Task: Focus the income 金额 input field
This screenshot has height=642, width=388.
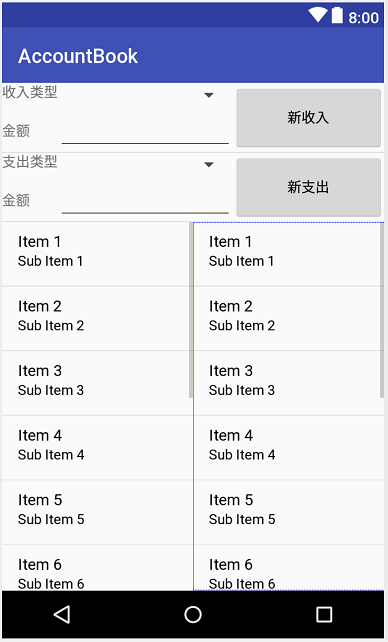Action: [x=145, y=131]
